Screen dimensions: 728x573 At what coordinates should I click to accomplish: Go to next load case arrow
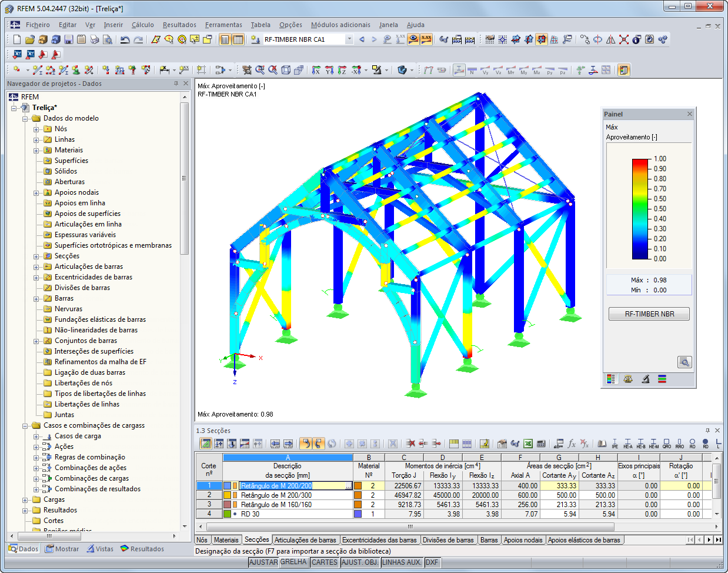374,39
